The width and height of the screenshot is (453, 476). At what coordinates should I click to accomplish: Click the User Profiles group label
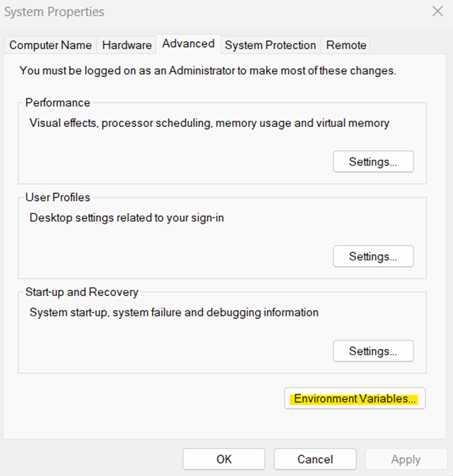pos(58,197)
